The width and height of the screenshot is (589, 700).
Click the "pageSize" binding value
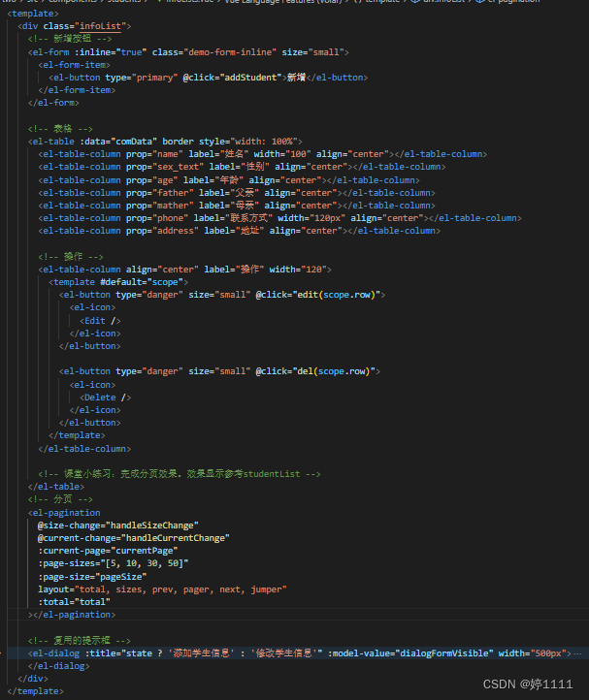click(121, 577)
